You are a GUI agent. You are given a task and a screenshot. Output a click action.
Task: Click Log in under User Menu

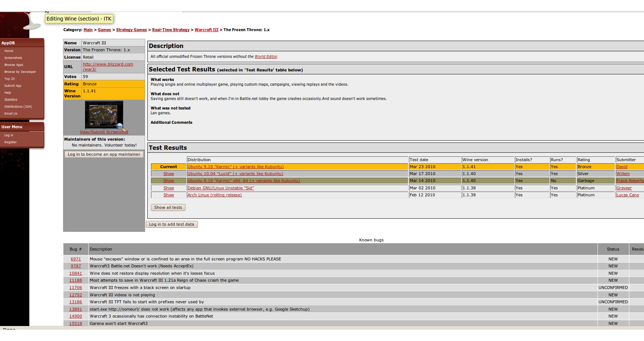pyautogui.click(x=9, y=135)
